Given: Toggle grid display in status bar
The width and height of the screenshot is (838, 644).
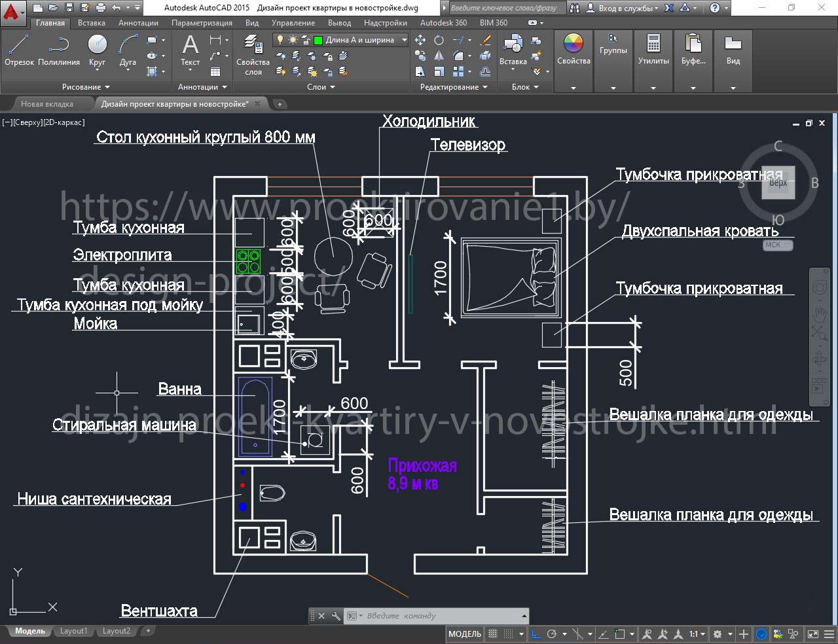Looking at the screenshot, I should point(493,634).
